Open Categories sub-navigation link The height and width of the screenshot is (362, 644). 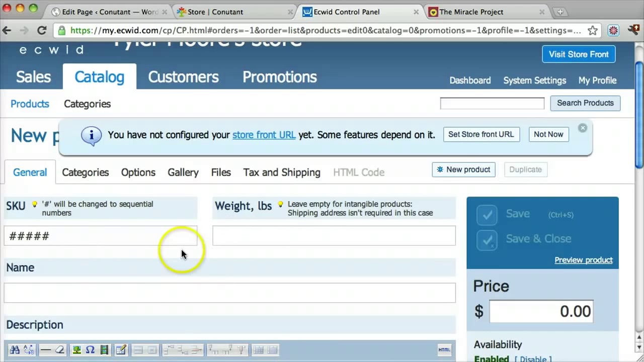(87, 104)
